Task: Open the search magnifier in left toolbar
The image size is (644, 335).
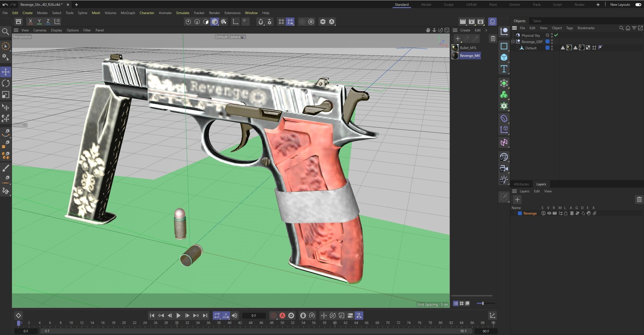Action: point(6,32)
